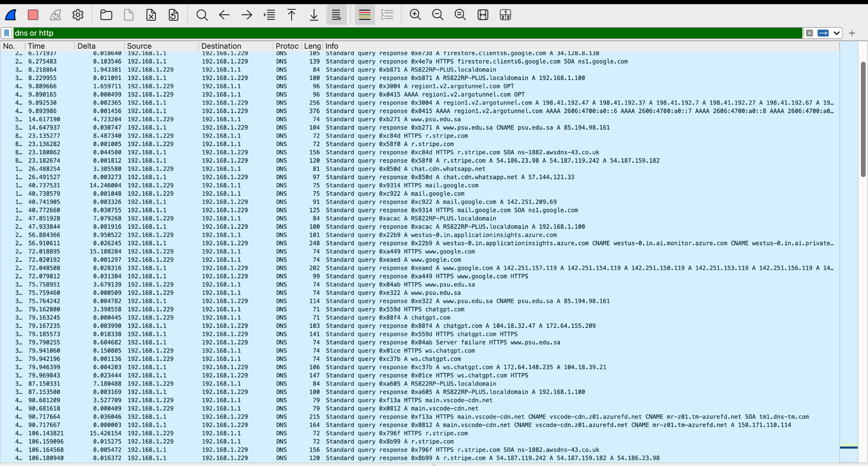Toggle packet list colorization
This screenshot has width=868, height=466.
[365, 15]
